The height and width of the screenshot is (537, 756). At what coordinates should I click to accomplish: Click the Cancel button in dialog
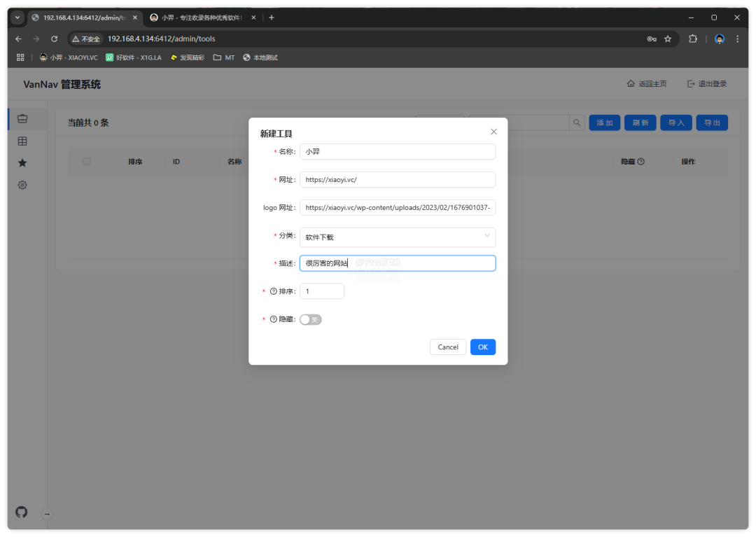point(448,347)
